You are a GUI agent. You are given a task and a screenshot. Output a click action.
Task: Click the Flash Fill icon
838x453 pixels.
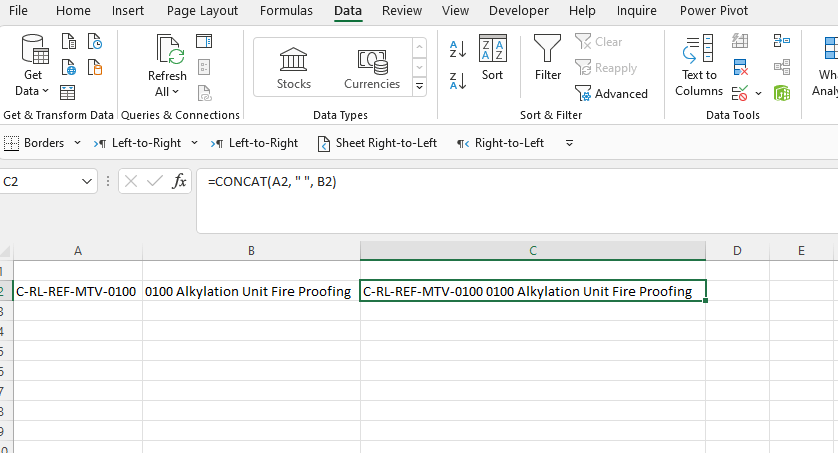coord(740,41)
